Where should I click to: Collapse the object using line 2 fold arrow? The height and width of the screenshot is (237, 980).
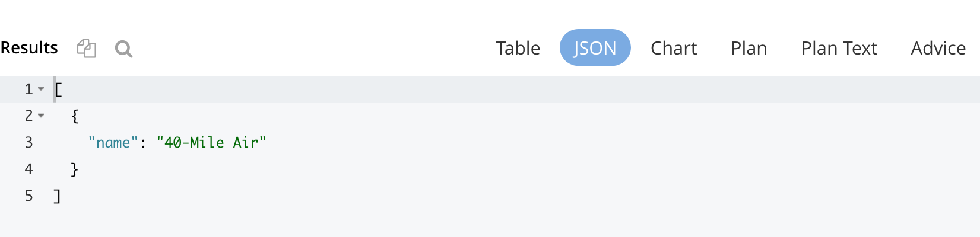(x=41, y=116)
